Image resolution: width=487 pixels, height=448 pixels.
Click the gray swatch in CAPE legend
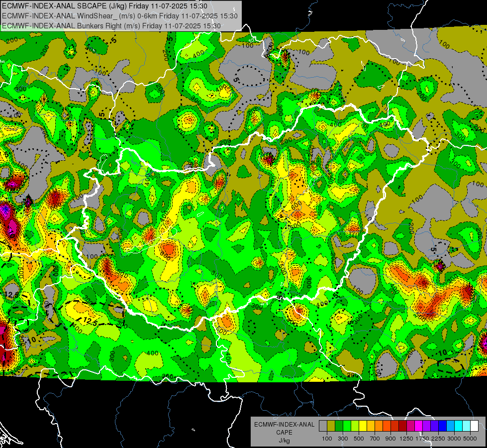323,426
